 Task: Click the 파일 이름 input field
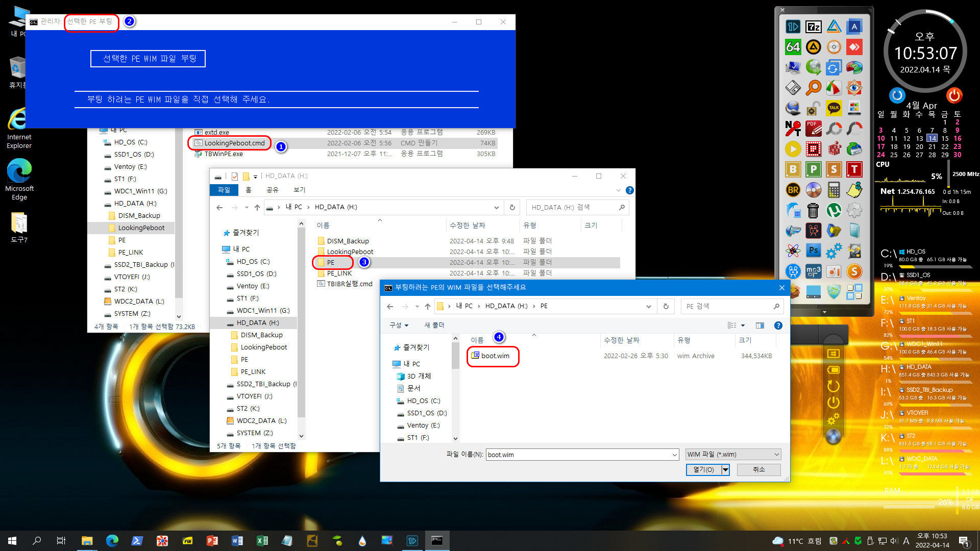579,455
